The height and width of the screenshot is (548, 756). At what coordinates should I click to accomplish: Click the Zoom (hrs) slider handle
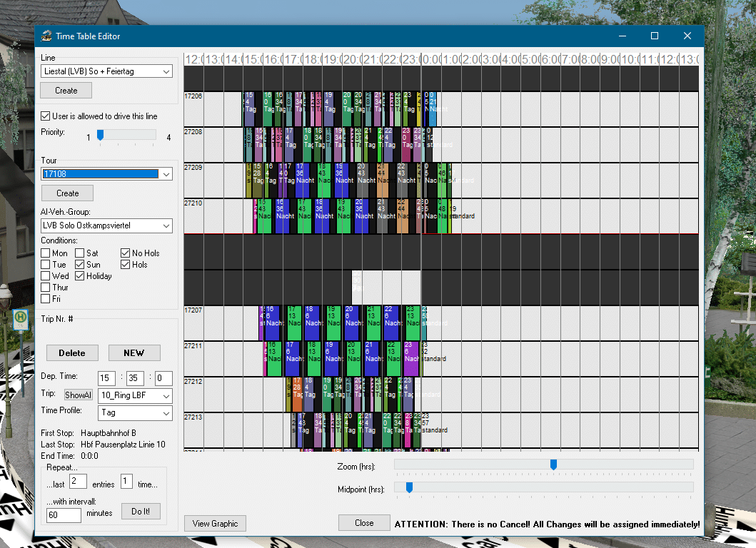[553, 465]
